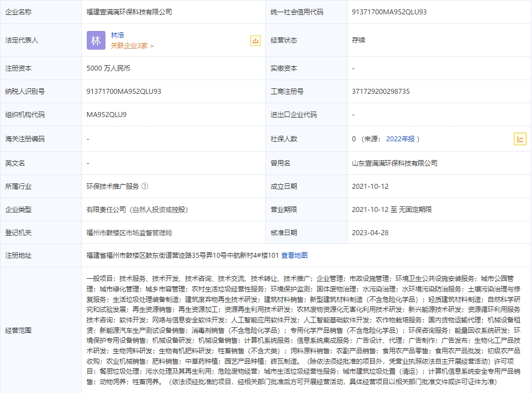Image resolution: width=532 pixels, height=393 pixels.
Task: Click former name 山东壹满满环保科技有限公司
Action: pos(394,163)
